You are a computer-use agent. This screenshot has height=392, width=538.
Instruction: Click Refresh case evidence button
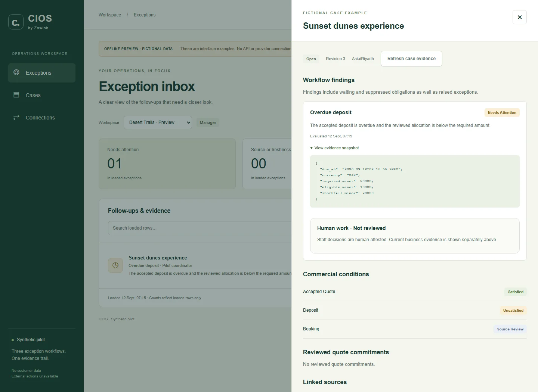(x=411, y=59)
